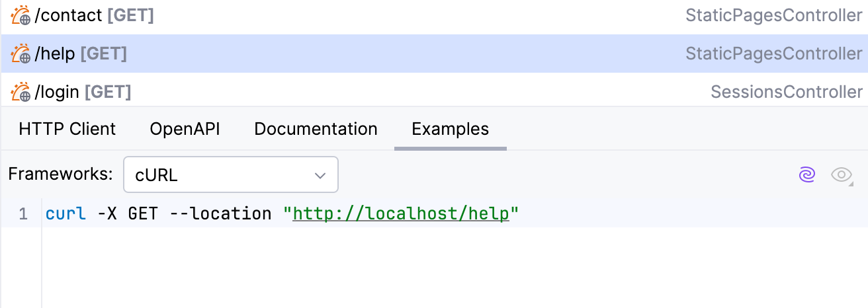
Task: Click the /help endpoint icon
Action: [21, 54]
